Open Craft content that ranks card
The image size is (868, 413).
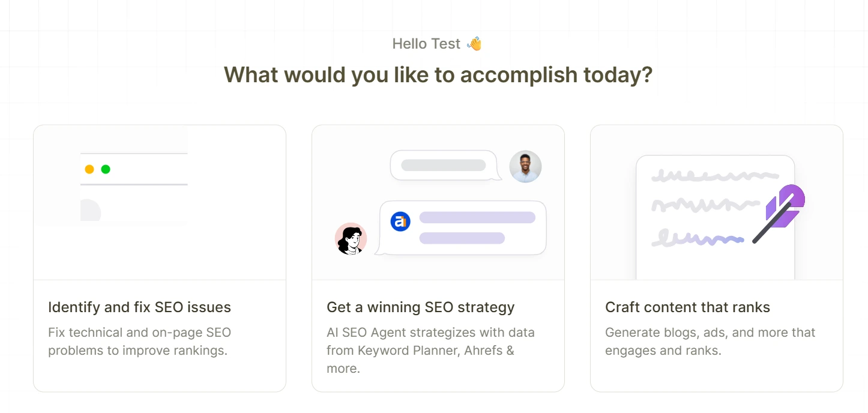pos(717,258)
